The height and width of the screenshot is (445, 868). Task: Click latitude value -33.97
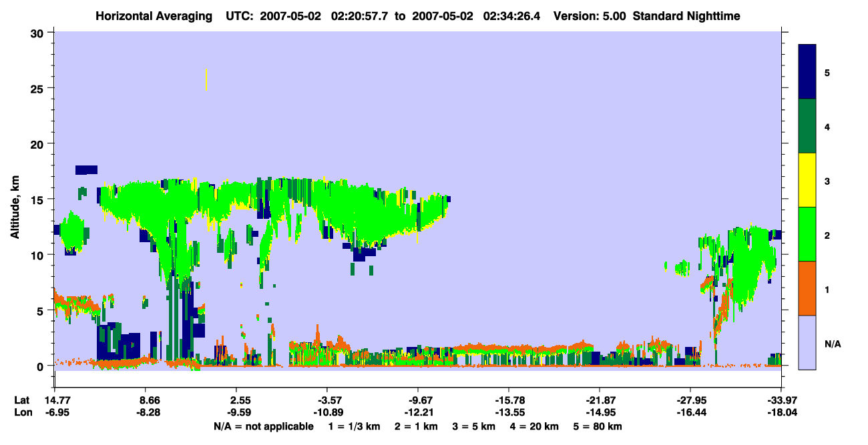pos(781,400)
